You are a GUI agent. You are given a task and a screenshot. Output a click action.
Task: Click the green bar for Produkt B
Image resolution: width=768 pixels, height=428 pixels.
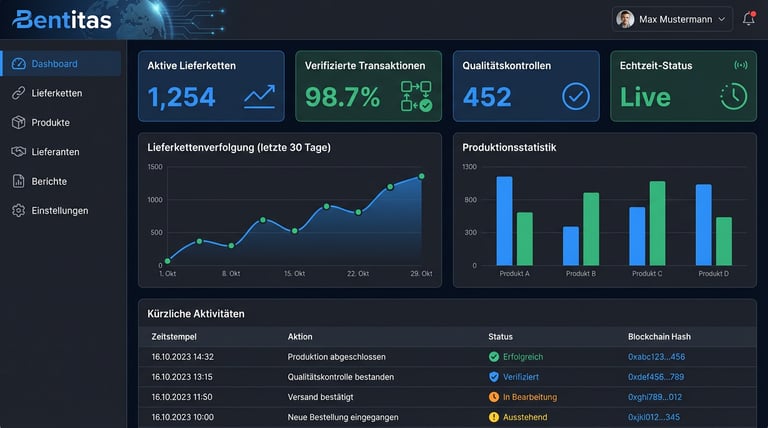point(591,229)
